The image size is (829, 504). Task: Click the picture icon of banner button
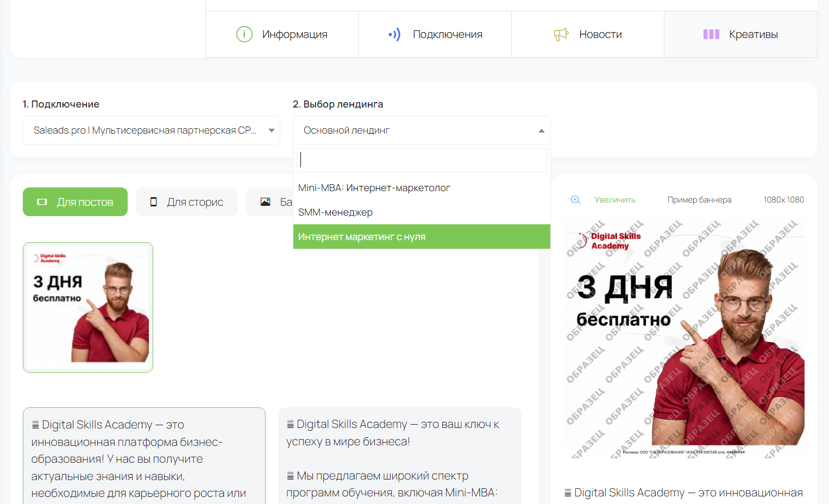click(265, 202)
